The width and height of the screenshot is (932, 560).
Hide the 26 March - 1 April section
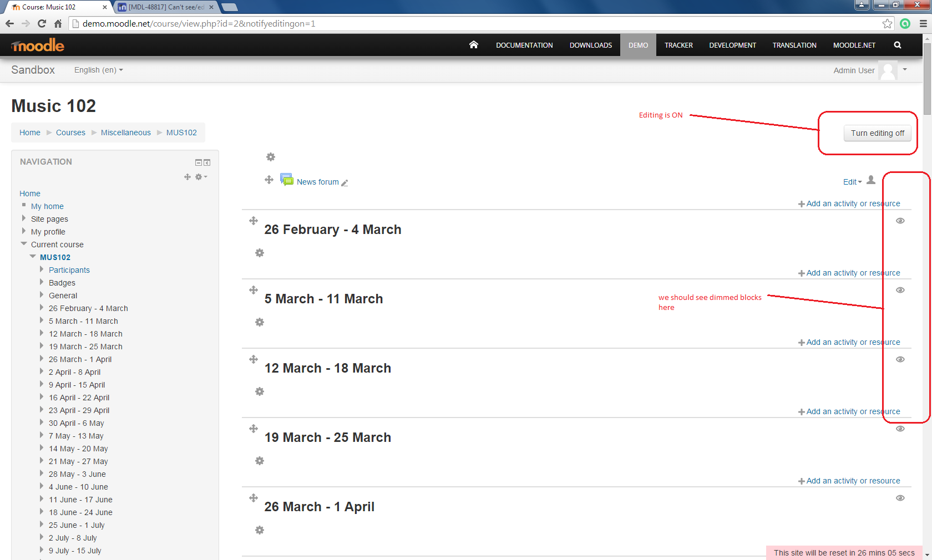click(x=900, y=498)
